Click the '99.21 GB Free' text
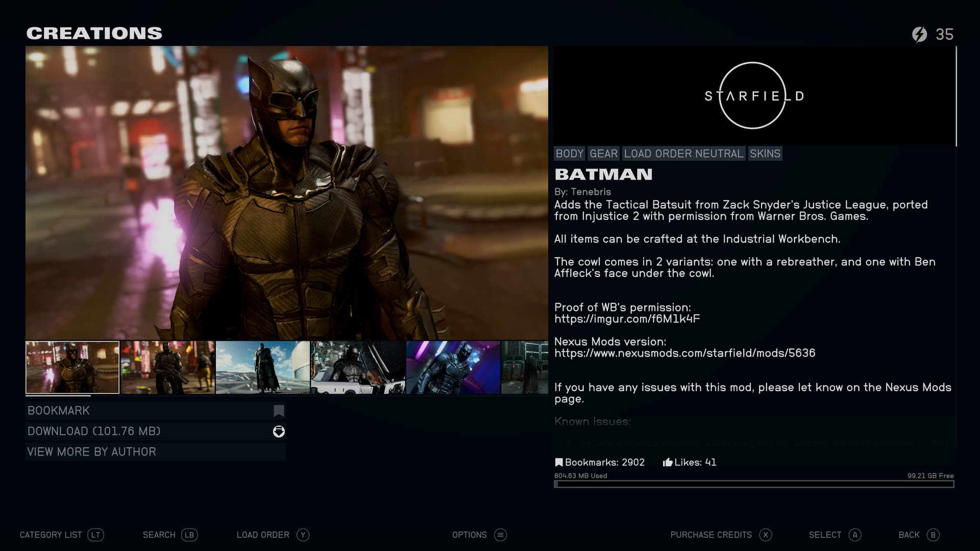The height and width of the screenshot is (551, 980). coord(930,475)
